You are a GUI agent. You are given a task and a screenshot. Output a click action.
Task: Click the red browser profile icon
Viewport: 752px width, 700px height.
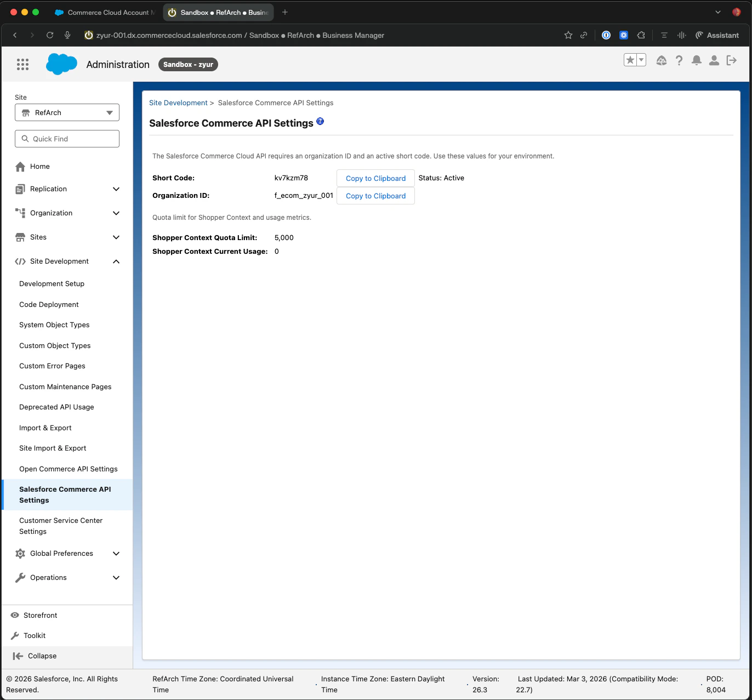click(x=737, y=12)
